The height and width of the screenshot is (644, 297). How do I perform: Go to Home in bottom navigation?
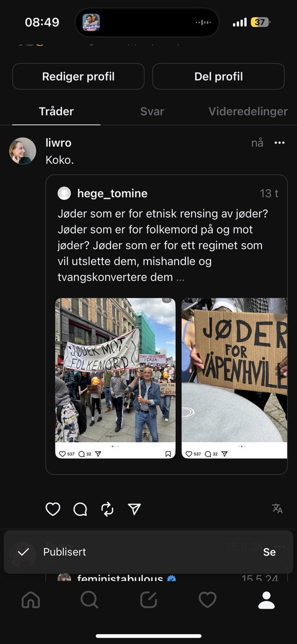(31, 600)
